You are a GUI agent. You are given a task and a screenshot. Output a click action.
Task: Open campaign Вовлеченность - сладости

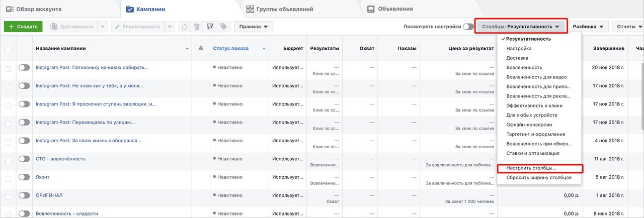pyautogui.click(x=67, y=213)
